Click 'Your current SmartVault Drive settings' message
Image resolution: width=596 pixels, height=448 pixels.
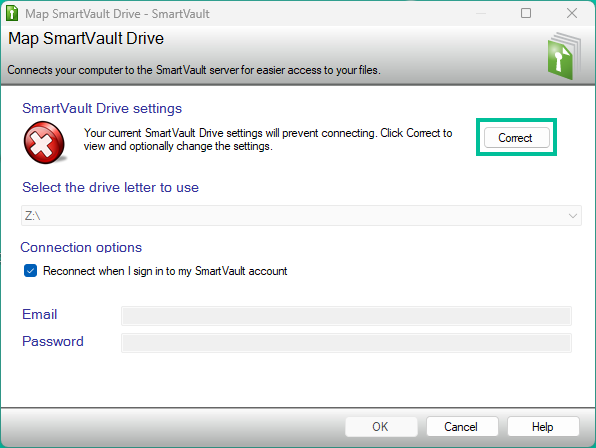[x=268, y=139]
